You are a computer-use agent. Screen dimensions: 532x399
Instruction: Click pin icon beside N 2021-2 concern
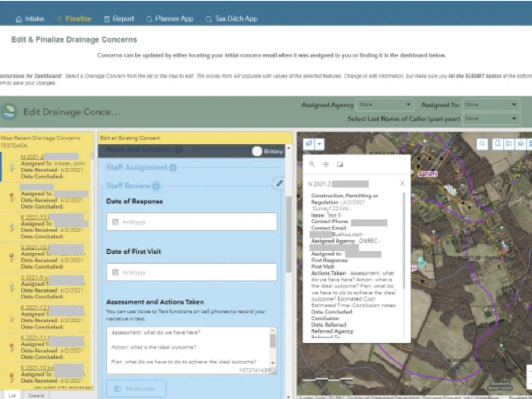click(x=12, y=167)
